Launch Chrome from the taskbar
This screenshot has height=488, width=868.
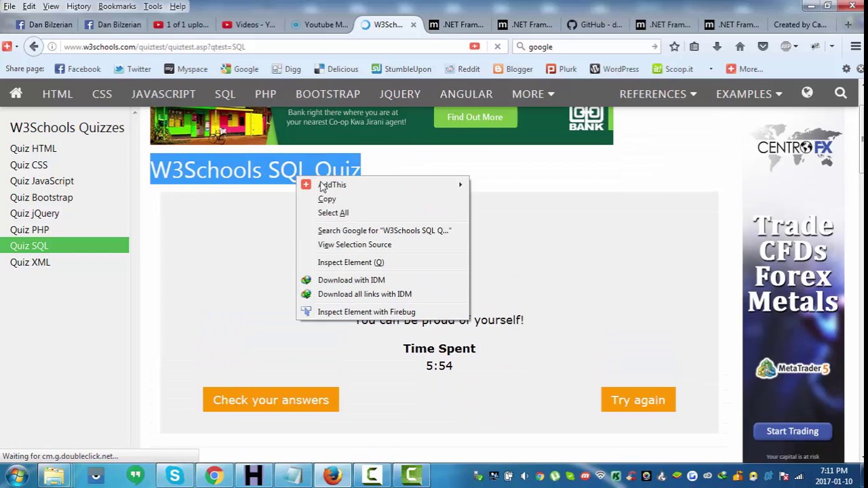(214, 476)
